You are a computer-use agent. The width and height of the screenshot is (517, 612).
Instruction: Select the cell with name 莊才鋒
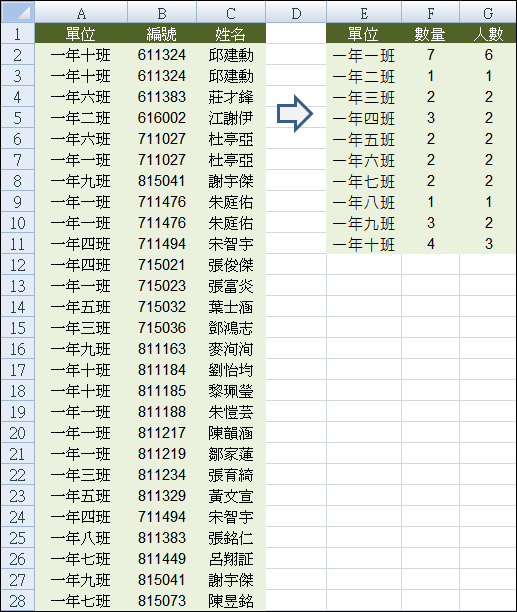(231, 97)
